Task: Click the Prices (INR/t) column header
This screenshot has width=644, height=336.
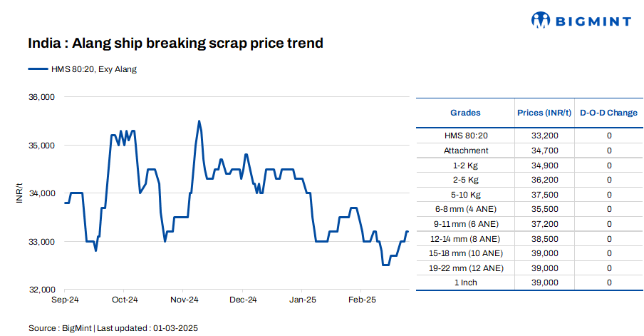Action: click(544, 113)
